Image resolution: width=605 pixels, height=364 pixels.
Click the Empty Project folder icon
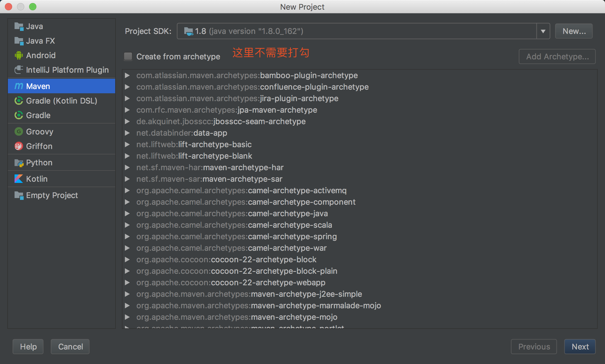click(19, 196)
